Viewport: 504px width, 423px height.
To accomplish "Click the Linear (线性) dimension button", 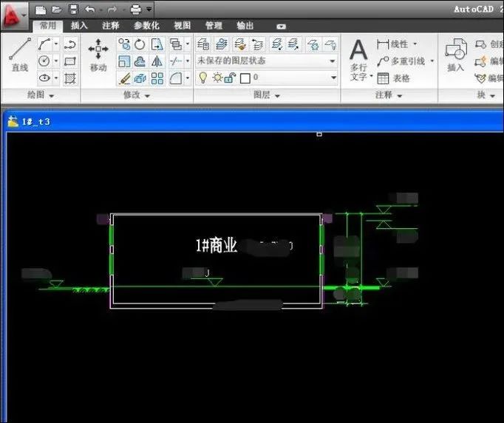I will [397, 44].
